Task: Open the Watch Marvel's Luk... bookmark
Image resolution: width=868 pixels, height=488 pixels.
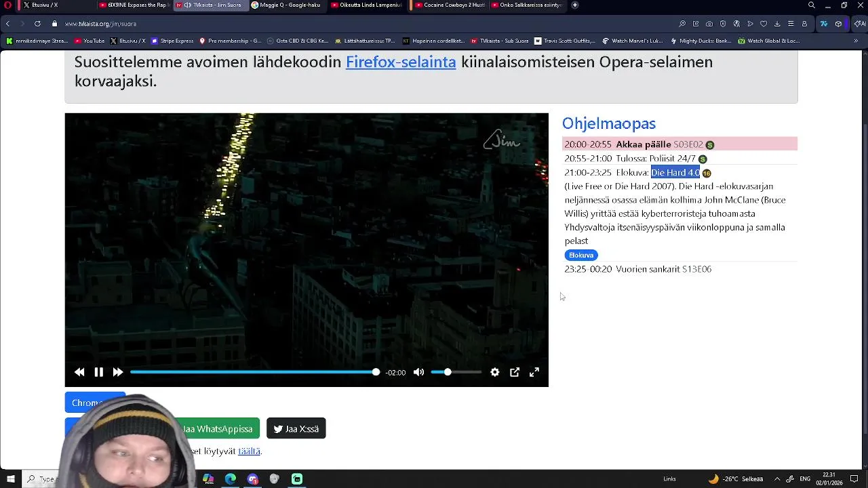Action: coord(632,41)
